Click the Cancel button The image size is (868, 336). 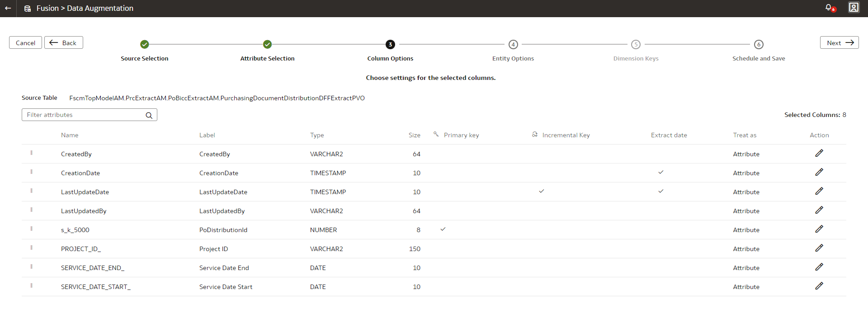click(x=25, y=43)
